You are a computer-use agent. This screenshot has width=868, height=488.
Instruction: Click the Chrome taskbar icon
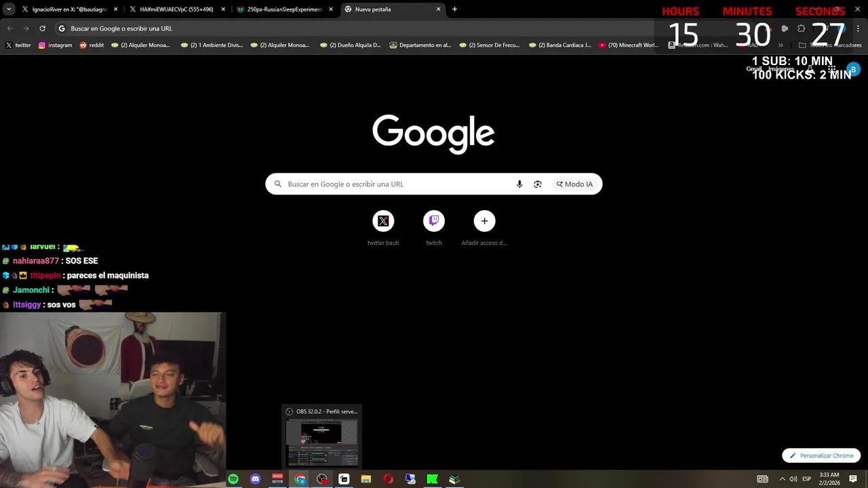tap(300, 479)
